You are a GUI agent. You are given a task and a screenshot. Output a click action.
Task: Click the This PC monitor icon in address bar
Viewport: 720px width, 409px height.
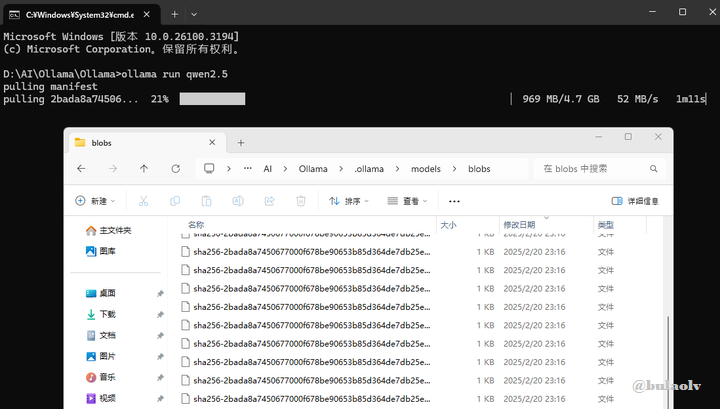[209, 168]
